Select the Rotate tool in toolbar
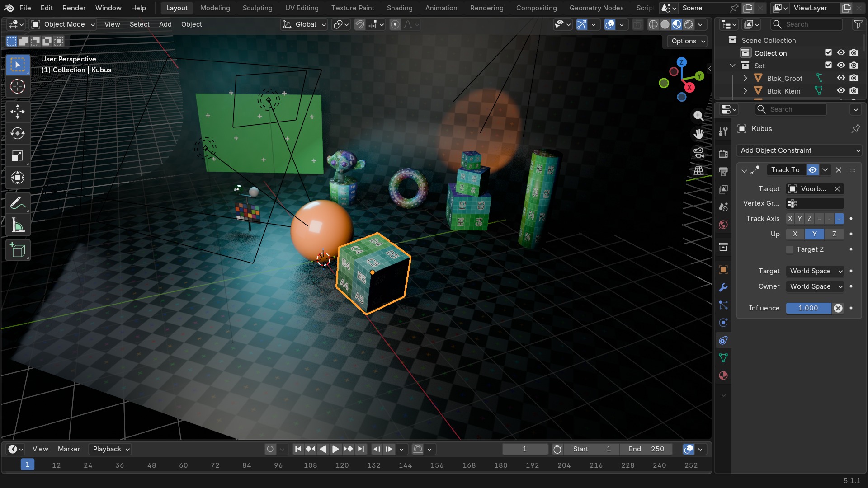This screenshot has height=488, width=868. 18,134
